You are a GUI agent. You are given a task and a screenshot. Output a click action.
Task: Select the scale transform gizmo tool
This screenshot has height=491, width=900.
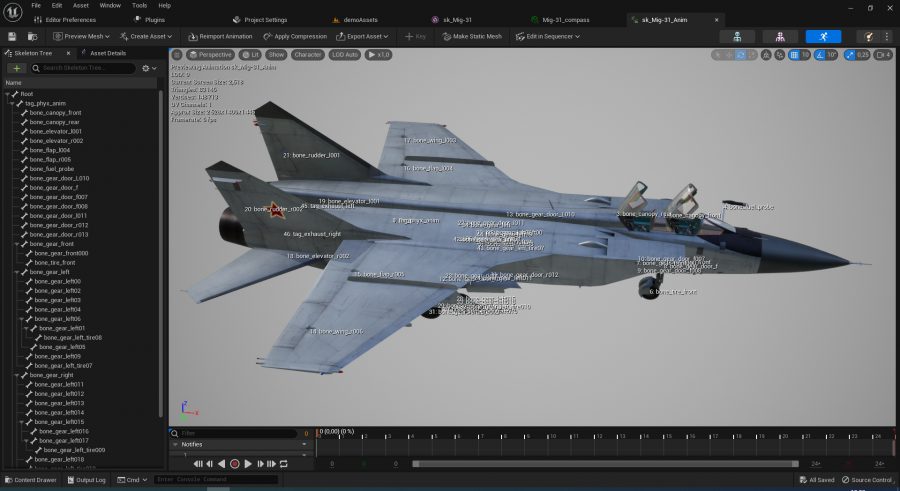(x=752, y=55)
